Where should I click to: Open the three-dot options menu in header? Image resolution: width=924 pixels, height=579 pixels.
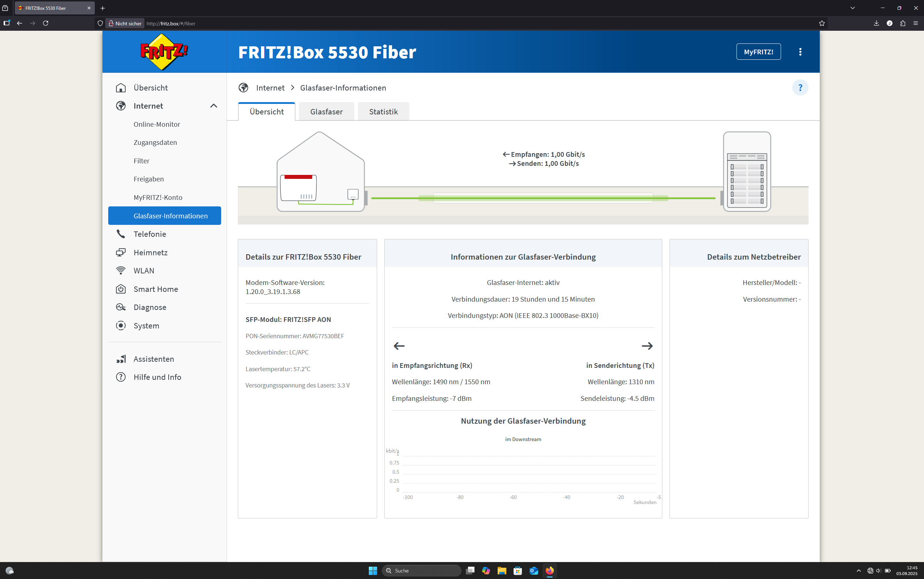coord(800,52)
